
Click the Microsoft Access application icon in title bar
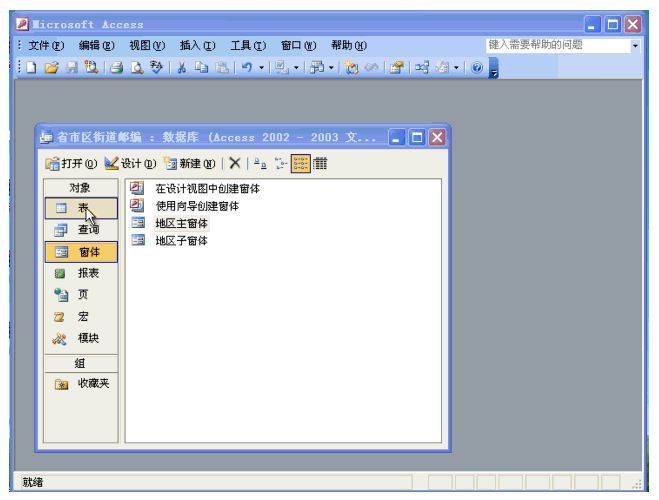[x=22, y=24]
